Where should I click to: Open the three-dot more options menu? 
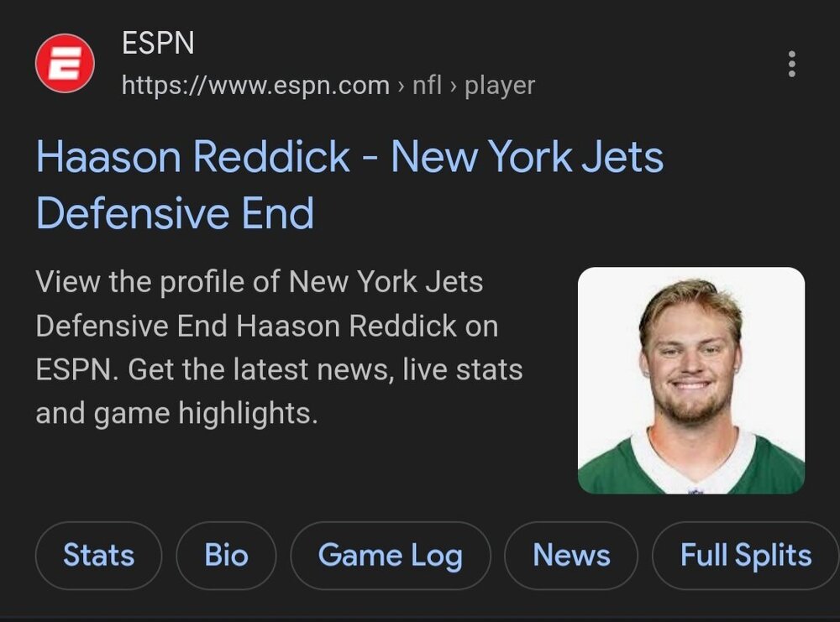click(x=792, y=65)
